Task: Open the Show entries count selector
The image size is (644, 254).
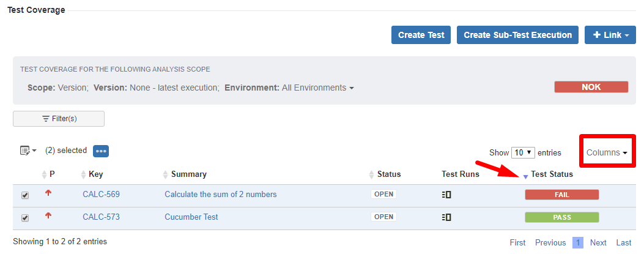Action: pyautogui.click(x=523, y=152)
